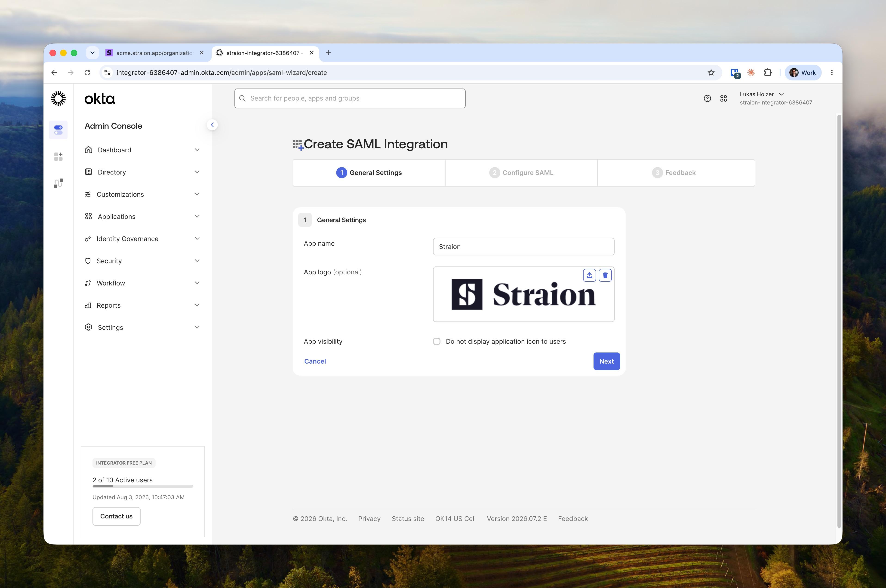Click the Identity Governance key icon
This screenshot has width=886, height=588.
click(88, 239)
